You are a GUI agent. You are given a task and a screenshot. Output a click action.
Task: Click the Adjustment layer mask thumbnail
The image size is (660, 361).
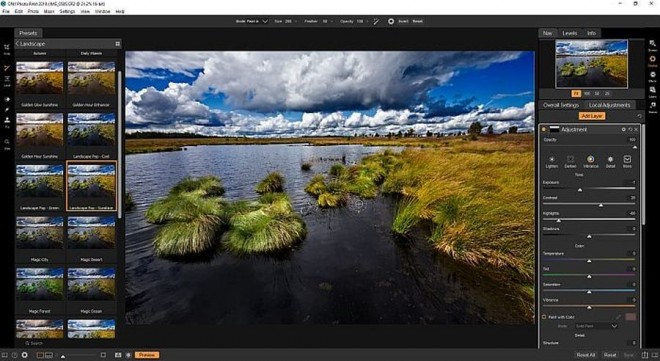point(554,130)
